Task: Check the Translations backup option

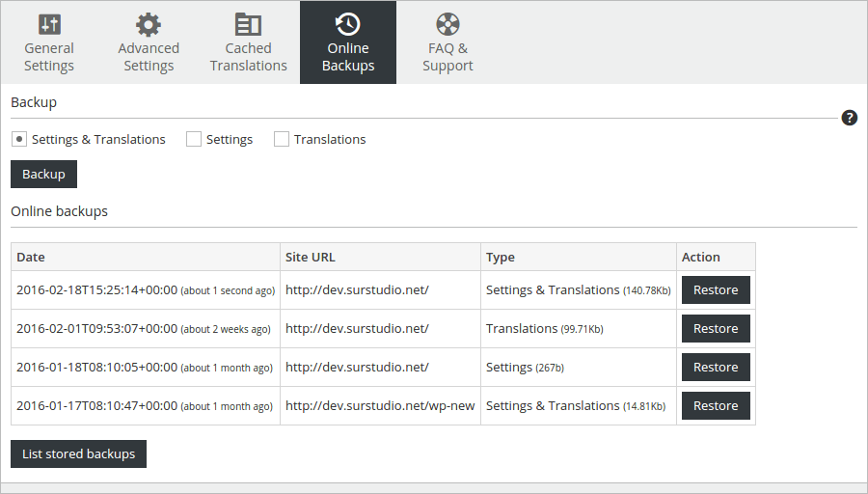Action: 282,139
